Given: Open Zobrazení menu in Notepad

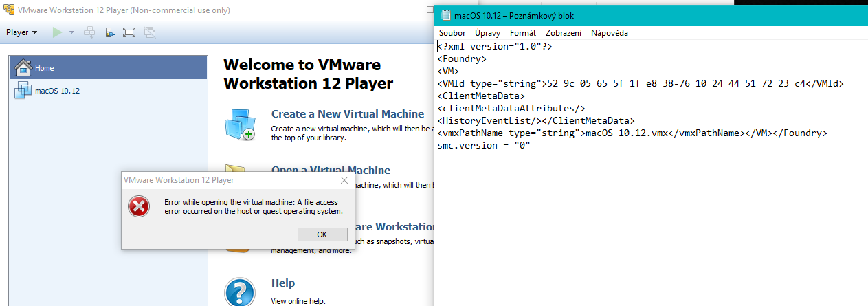Looking at the screenshot, I should click(564, 33).
